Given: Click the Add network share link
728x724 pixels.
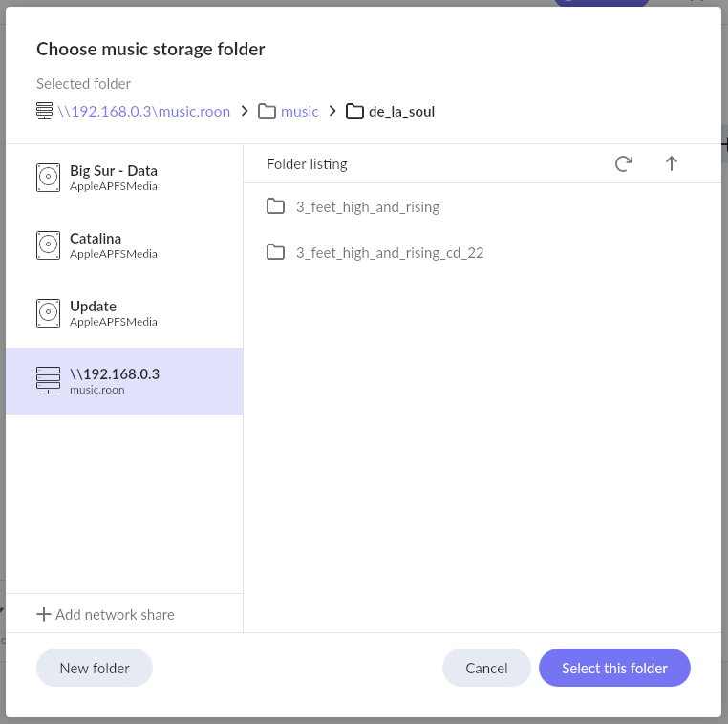Looking at the screenshot, I should 115,614.
